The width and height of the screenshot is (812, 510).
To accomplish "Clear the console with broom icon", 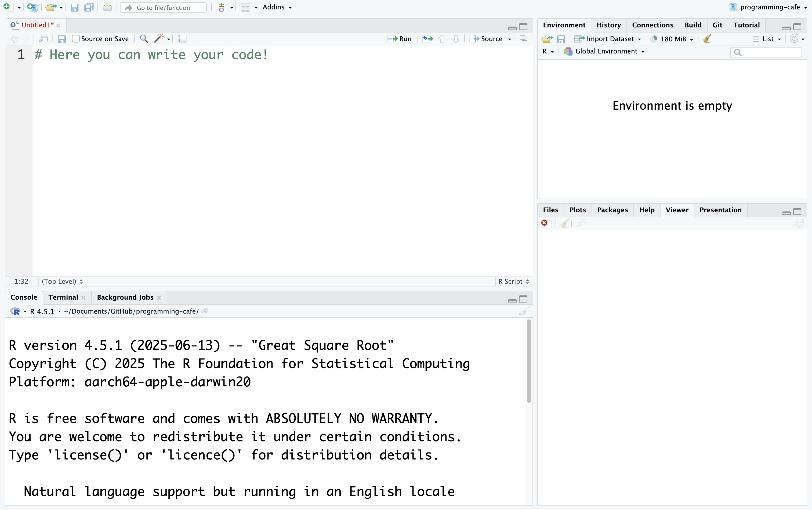I will [x=523, y=311].
